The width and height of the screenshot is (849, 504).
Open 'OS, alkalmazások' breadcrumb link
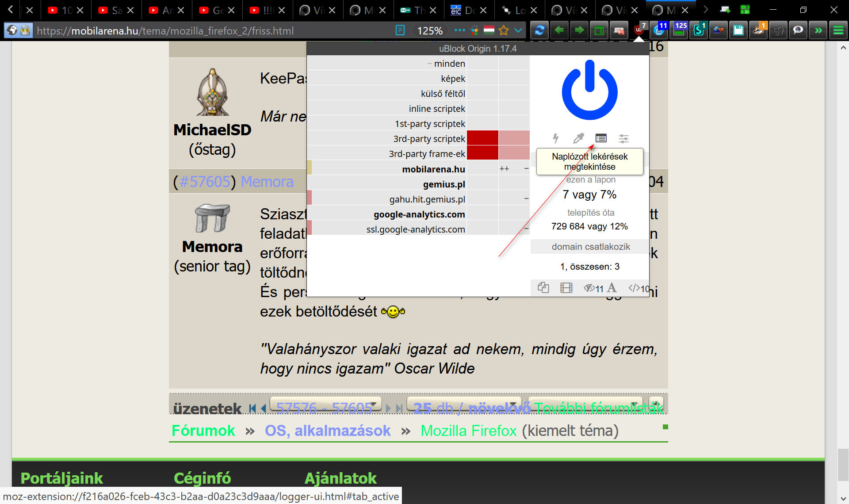click(x=328, y=431)
